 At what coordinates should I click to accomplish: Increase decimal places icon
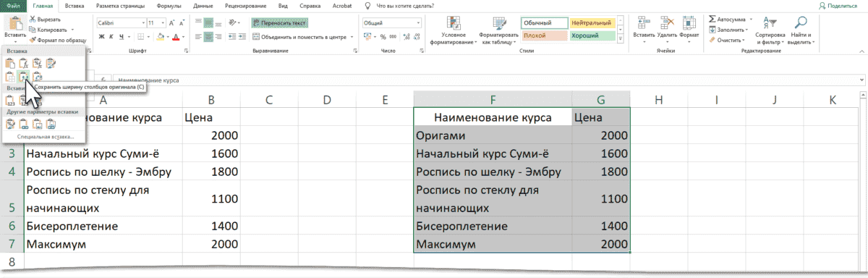point(407,37)
